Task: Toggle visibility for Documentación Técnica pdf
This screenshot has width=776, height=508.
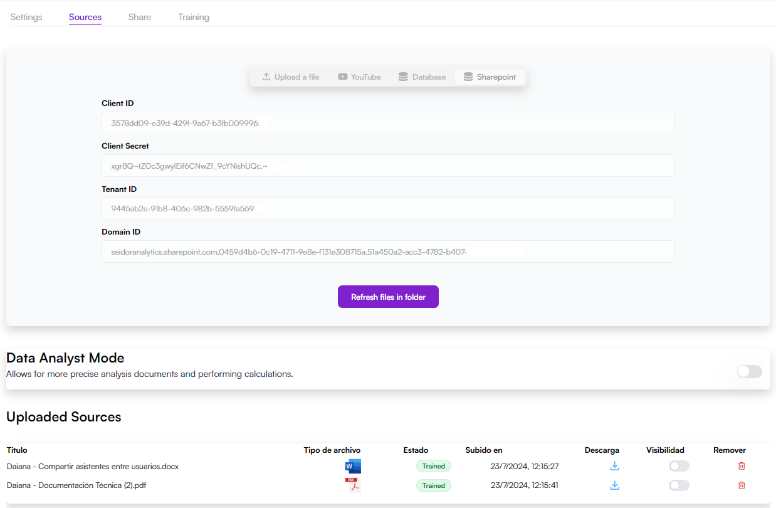Action: (x=679, y=485)
